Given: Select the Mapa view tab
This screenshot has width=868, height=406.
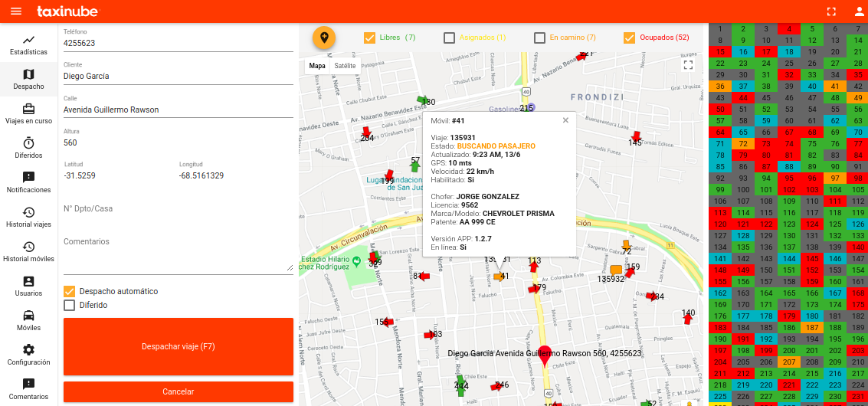Looking at the screenshot, I should pyautogui.click(x=317, y=66).
